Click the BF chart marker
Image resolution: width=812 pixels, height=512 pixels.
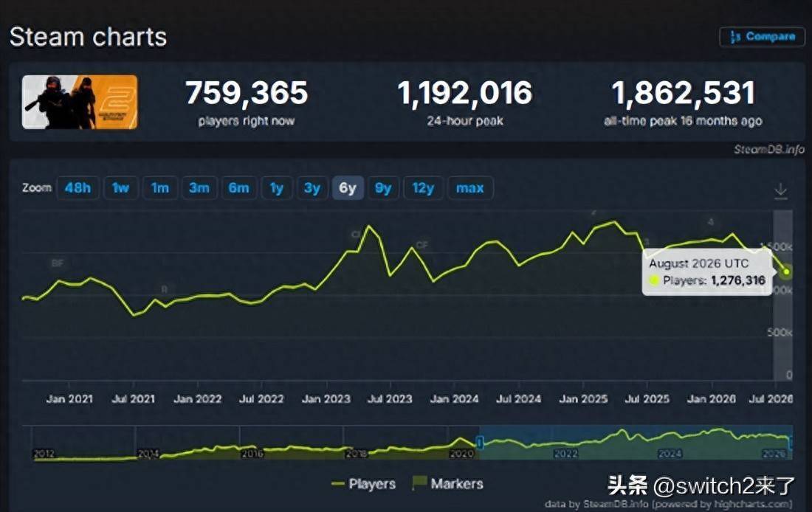58,263
